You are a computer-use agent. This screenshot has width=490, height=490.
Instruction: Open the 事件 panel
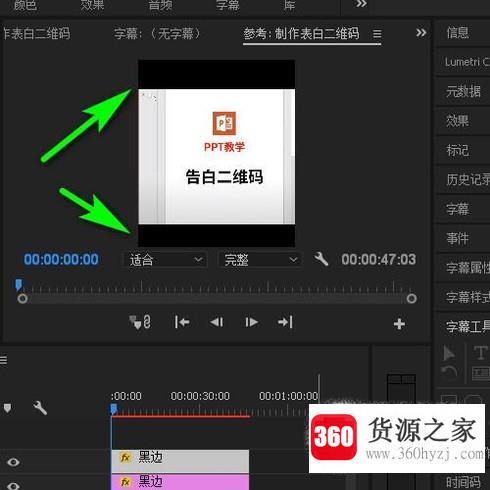[458, 238]
